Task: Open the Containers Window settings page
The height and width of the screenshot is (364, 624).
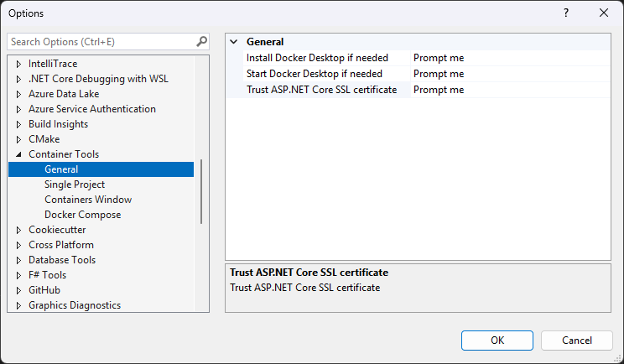Action: point(88,200)
